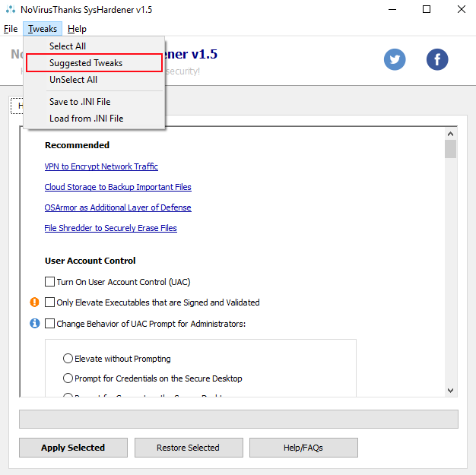The image size is (476, 475).
Task: Click the empty progress bar above Apply Selected
Action: [x=239, y=420]
